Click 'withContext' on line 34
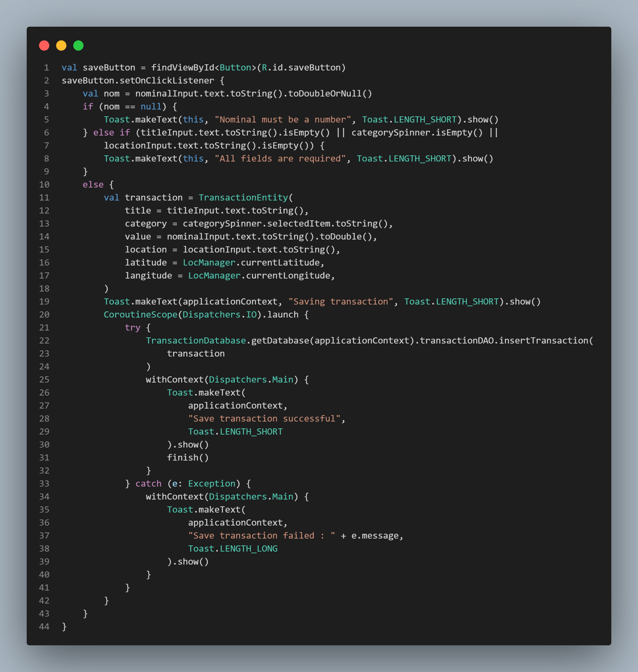The image size is (638, 672). click(175, 497)
